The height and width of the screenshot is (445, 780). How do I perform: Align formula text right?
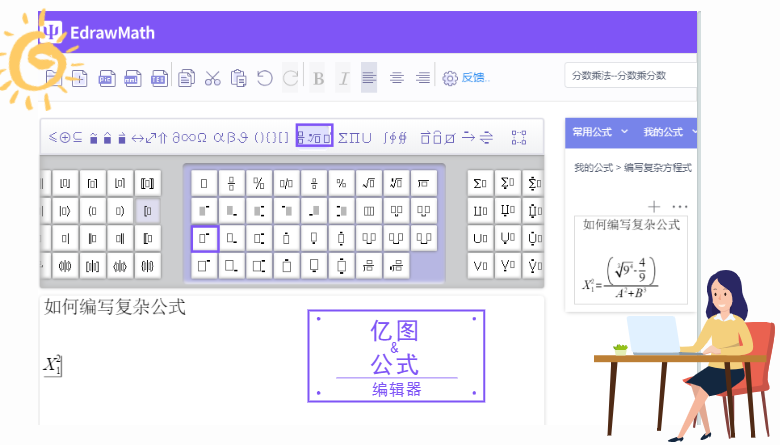[423, 78]
